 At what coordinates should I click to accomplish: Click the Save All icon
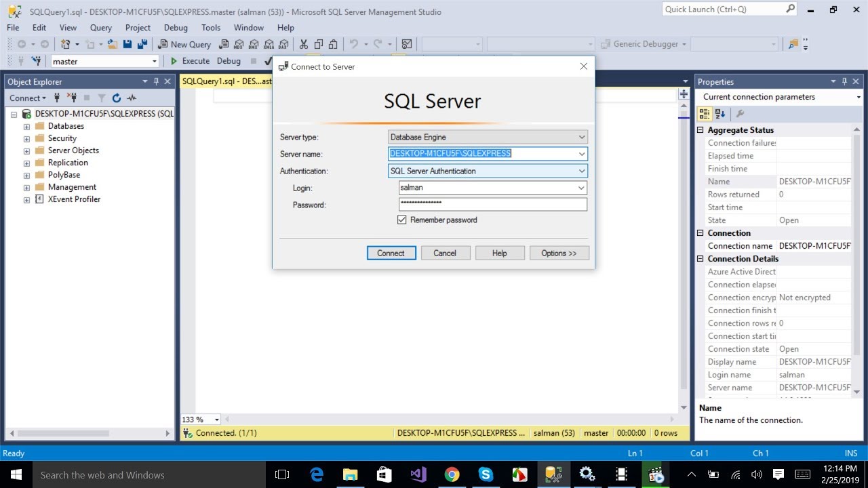pos(142,44)
